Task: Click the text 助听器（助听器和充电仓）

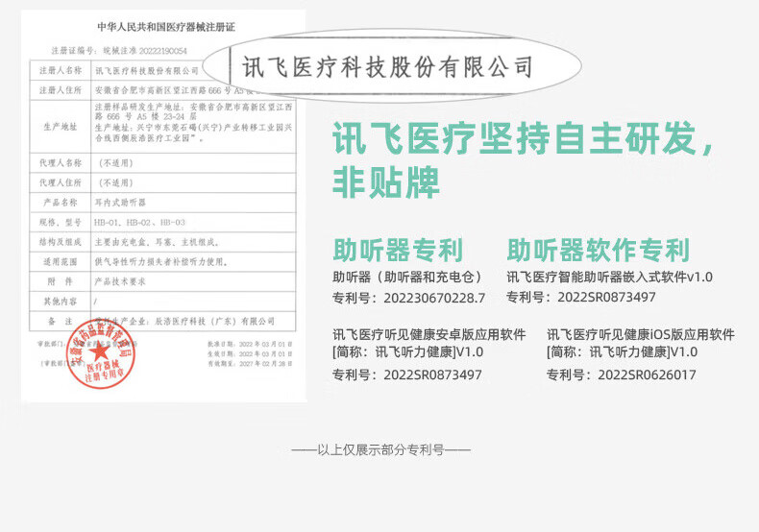Action: [407, 278]
